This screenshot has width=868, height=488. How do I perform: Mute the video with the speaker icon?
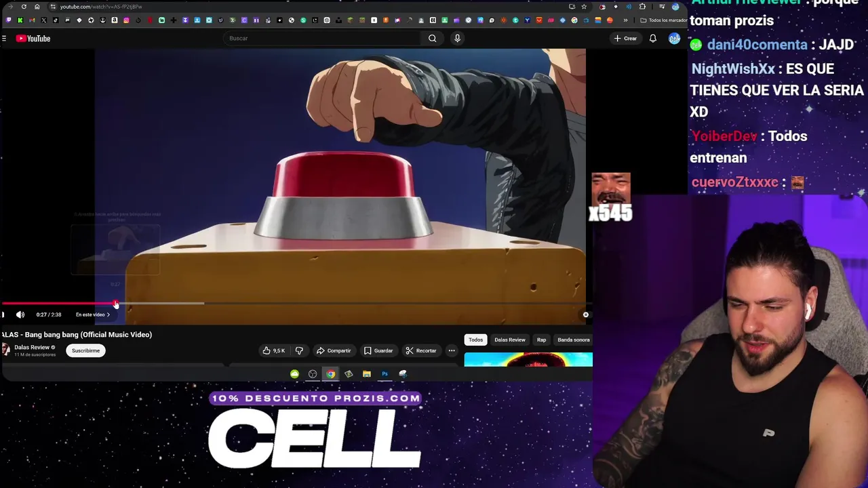coord(20,314)
